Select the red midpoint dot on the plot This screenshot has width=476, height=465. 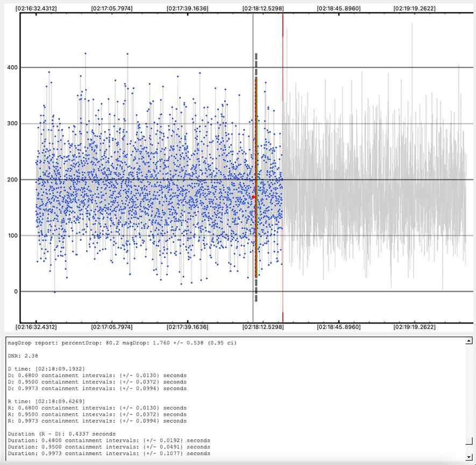[253, 197]
